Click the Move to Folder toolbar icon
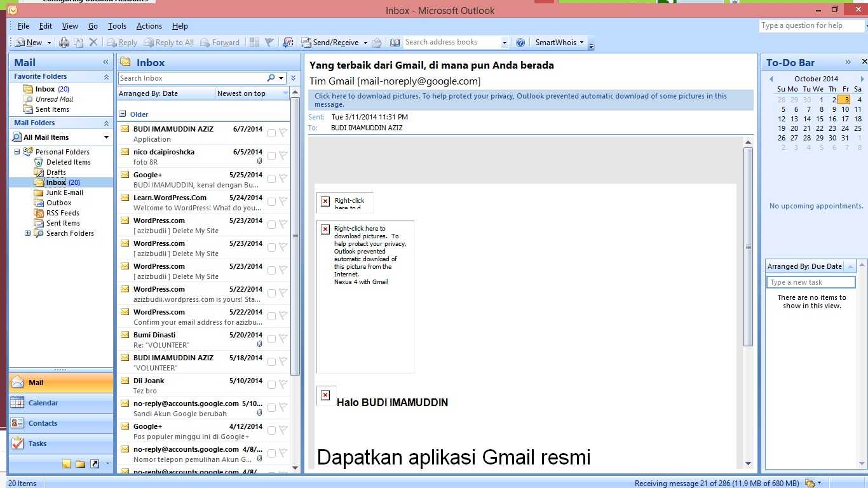The image size is (868, 488). 79,43
